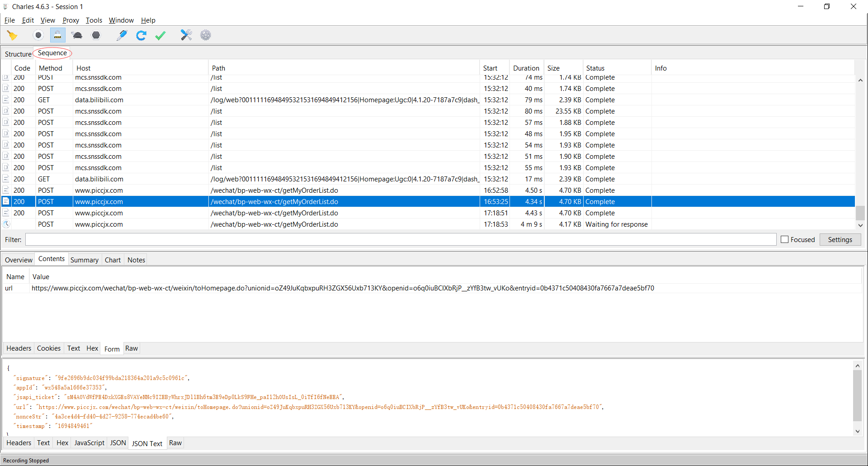This screenshot has height=466, width=868.
Task: Sort by Path column header
Action: point(344,68)
